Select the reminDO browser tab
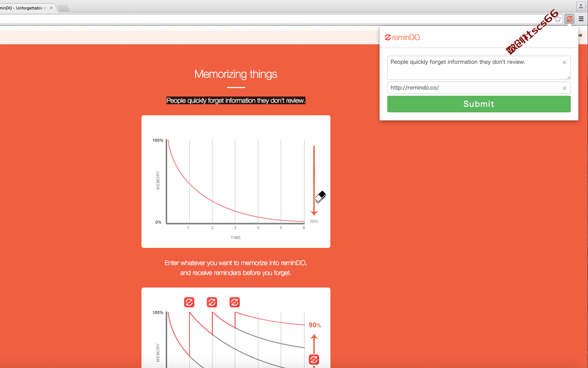 click(27, 8)
